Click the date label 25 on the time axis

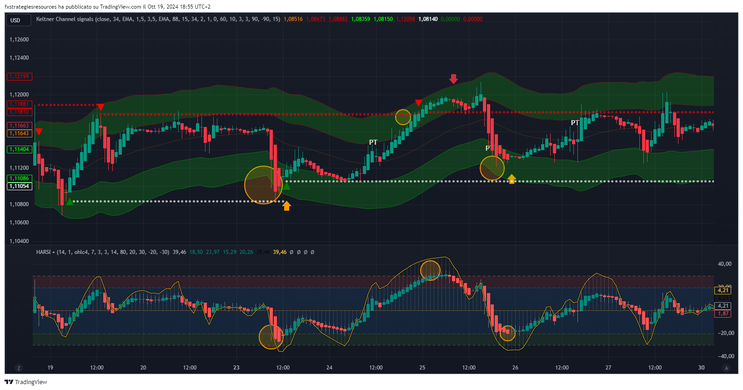point(422,367)
